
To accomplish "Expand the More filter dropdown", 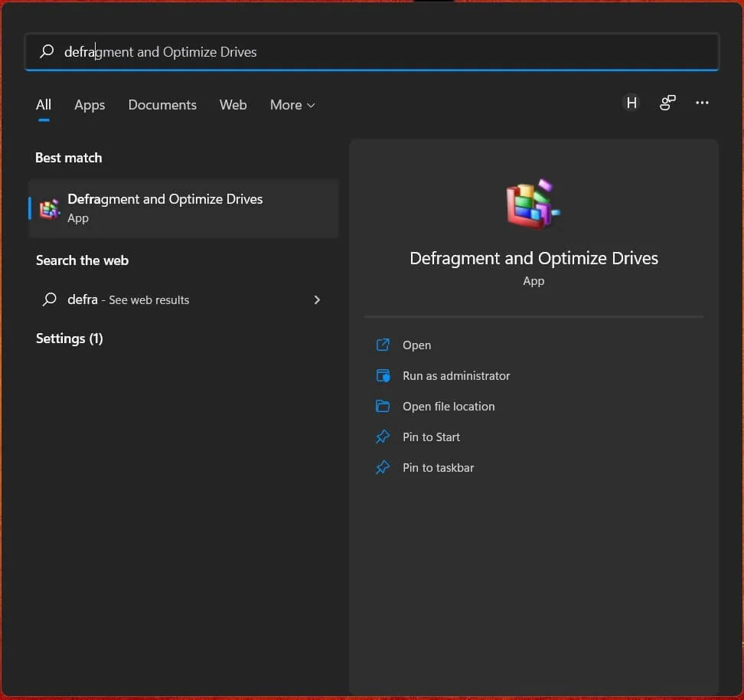I will [292, 105].
